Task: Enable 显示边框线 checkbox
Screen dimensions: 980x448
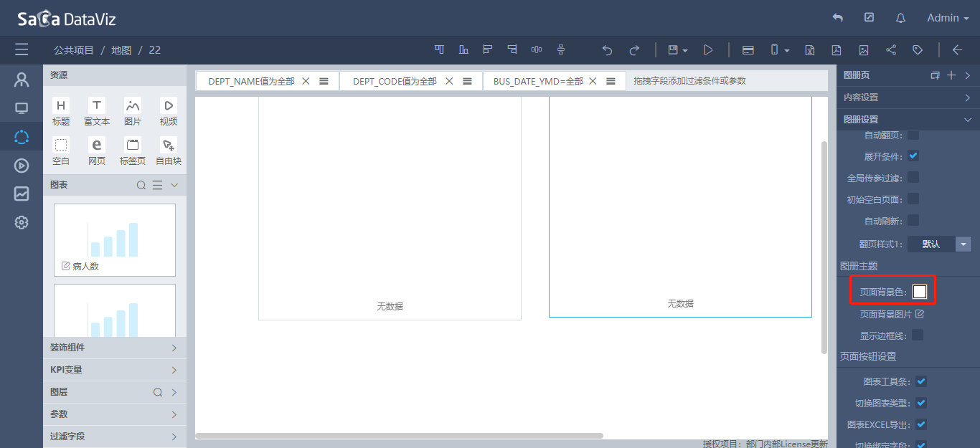Action: 918,335
